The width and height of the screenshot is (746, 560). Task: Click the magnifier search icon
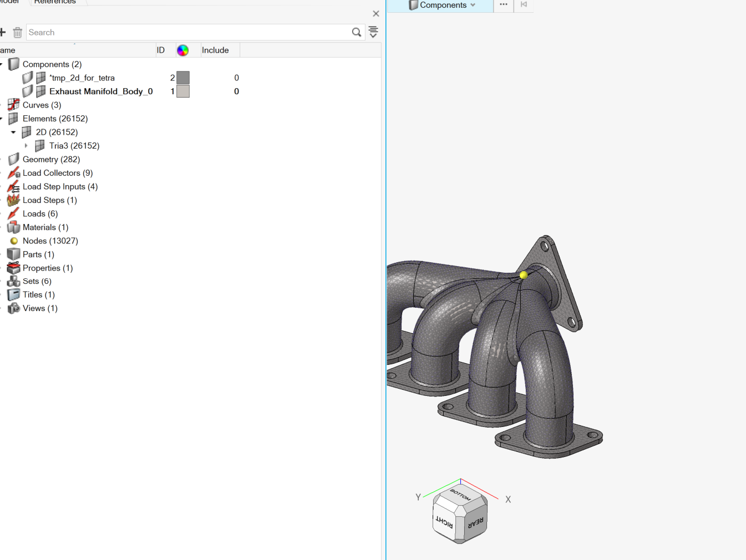pos(357,32)
